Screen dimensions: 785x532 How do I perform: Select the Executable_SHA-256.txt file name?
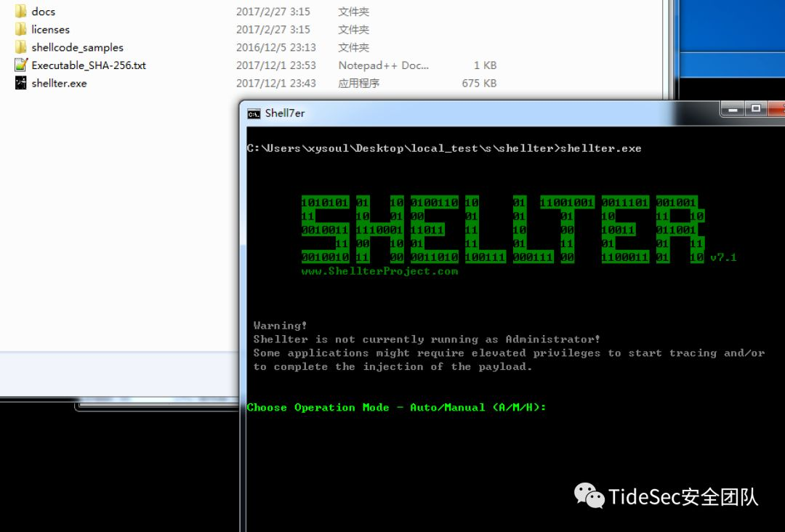tap(89, 65)
